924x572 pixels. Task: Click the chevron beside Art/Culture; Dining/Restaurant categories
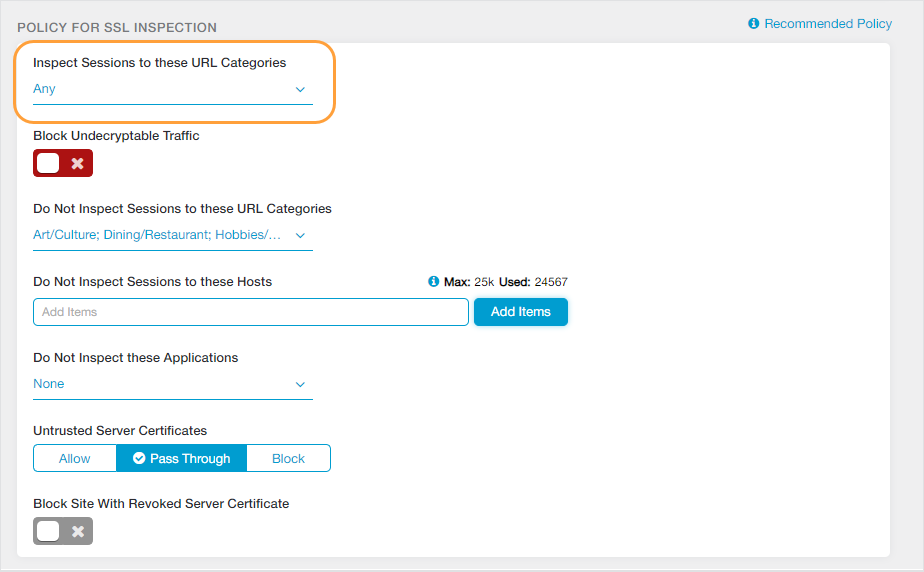300,236
